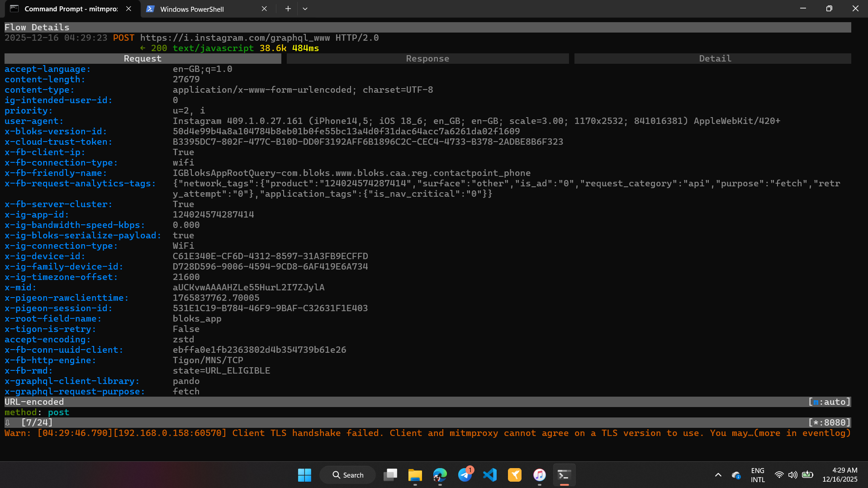Open Apple Music icon on taskbar

[x=539, y=475]
